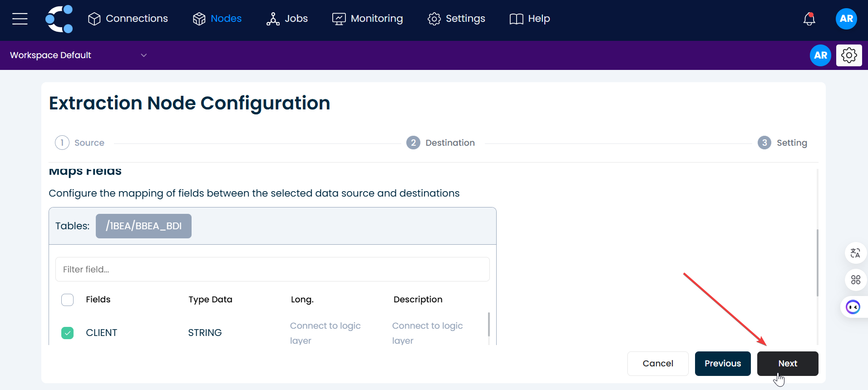
Task: Click the AR avatar in workspace bar
Action: (820, 55)
